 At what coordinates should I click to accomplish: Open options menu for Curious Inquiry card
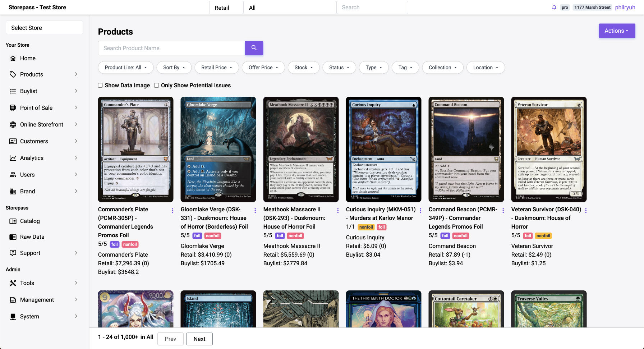pos(420,211)
